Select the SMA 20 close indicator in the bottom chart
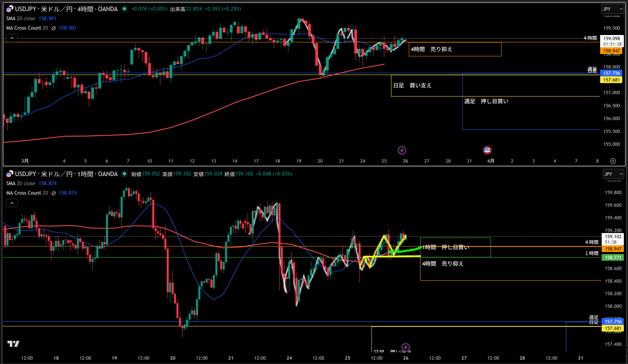 point(21,183)
